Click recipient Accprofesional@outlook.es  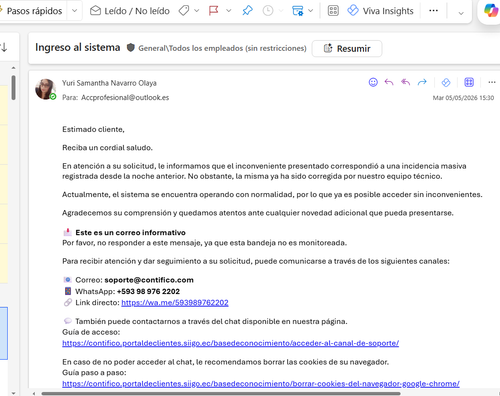click(x=125, y=98)
